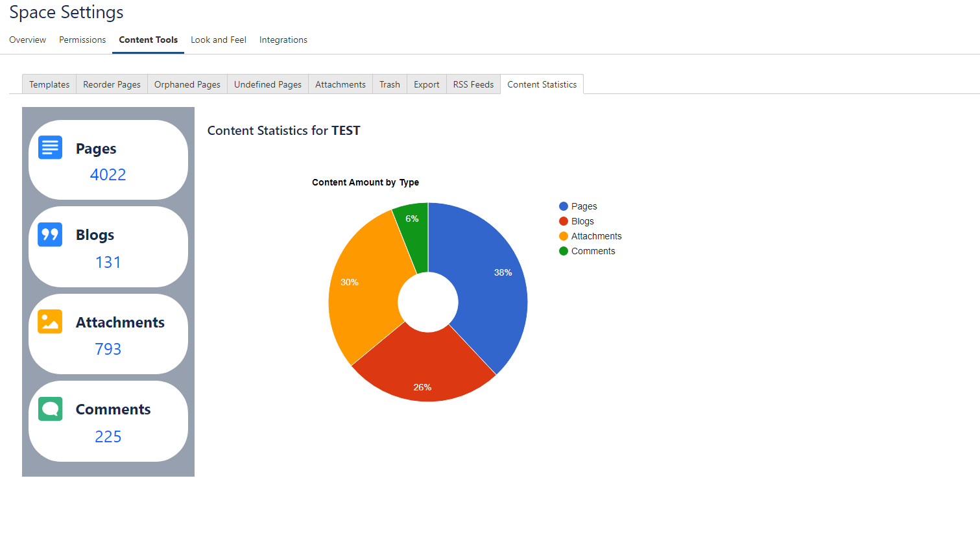
Task: Open the Orphaned Pages sub-tab
Action: click(187, 84)
